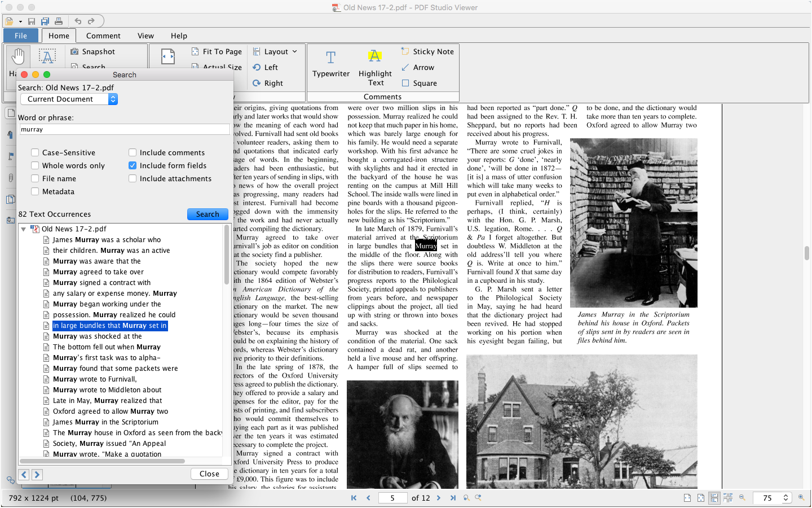Switch to the Comment tab

pyautogui.click(x=103, y=36)
